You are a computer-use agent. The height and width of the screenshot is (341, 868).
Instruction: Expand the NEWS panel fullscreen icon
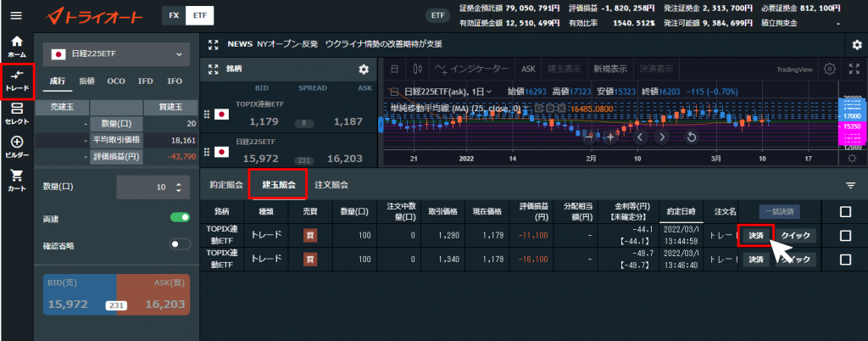213,44
